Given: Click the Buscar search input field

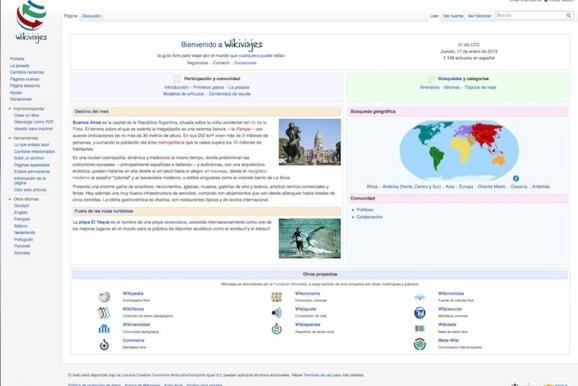Looking at the screenshot, I should coord(530,15).
